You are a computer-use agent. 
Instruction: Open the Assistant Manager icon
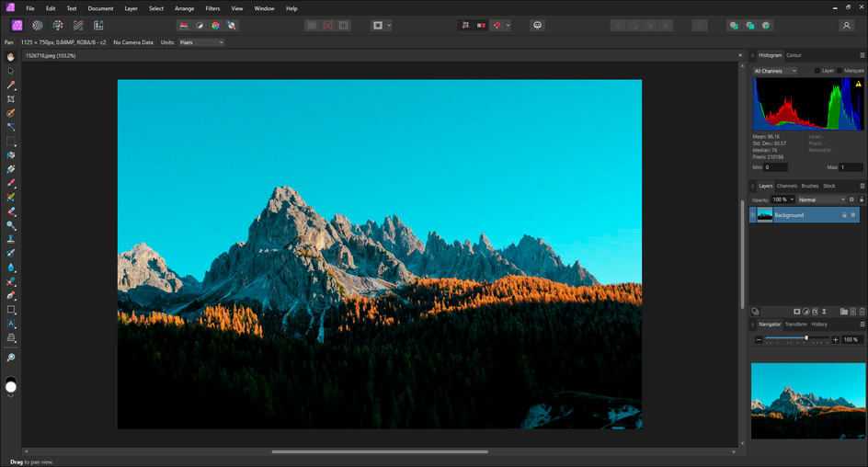[537, 26]
